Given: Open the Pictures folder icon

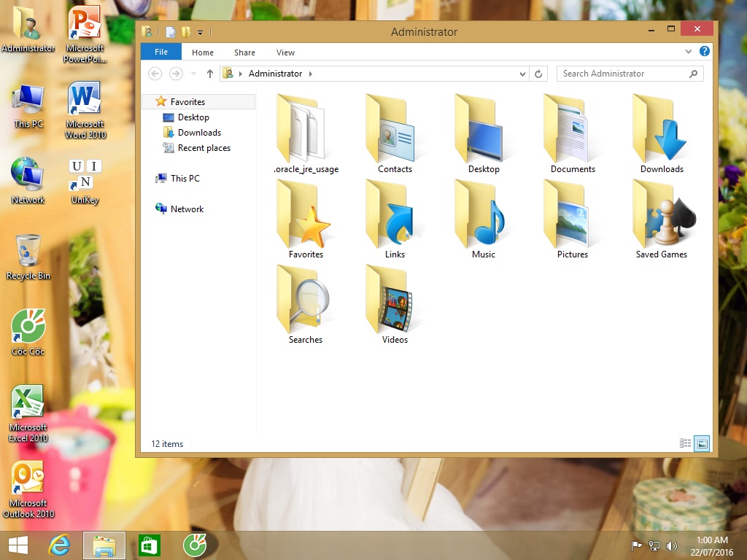Looking at the screenshot, I should tap(572, 219).
